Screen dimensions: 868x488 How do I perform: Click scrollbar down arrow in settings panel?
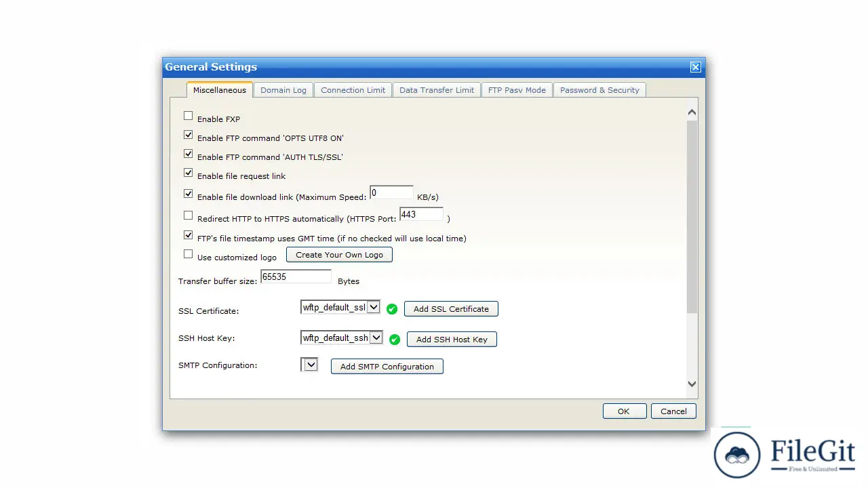coord(692,384)
